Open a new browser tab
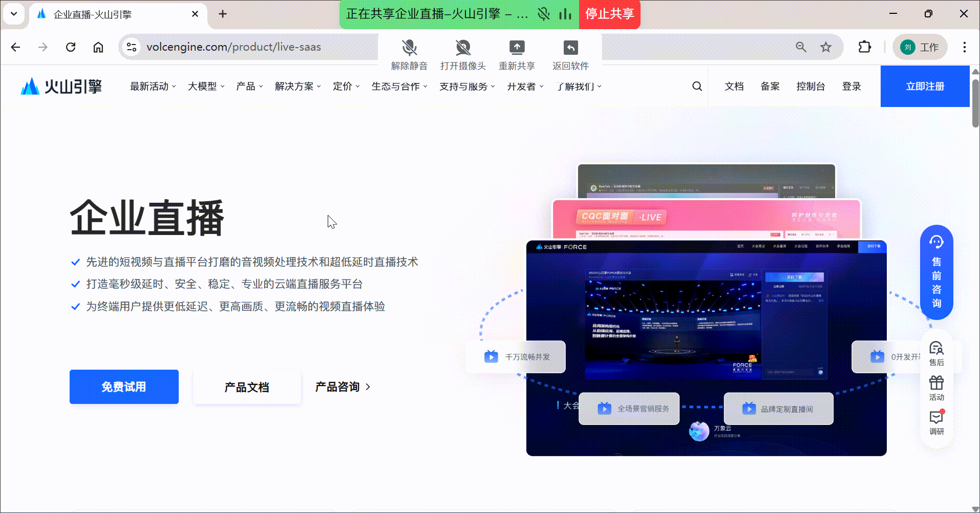The height and width of the screenshot is (513, 980). [x=223, y=14]
